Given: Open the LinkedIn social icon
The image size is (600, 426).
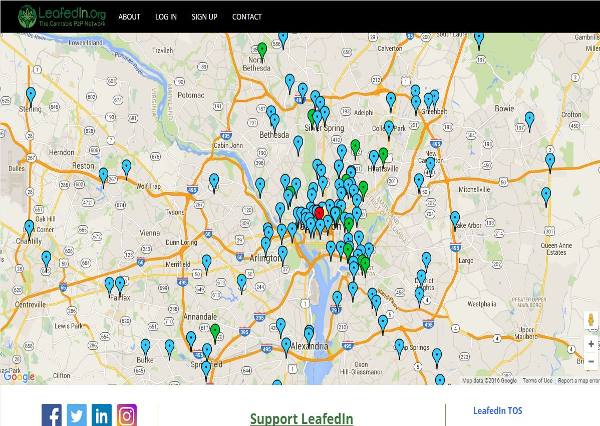Looking at the screenshot, I should (x=102, y=415).
